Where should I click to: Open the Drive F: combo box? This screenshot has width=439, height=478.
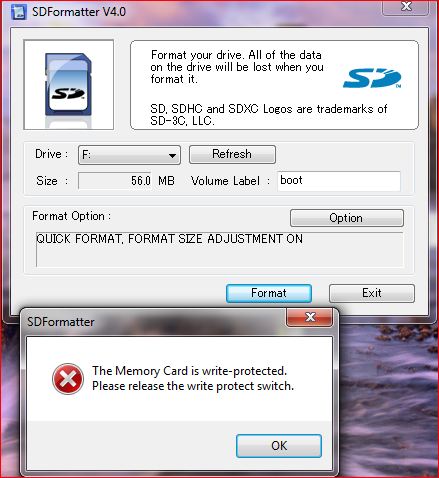click(129, 155)
